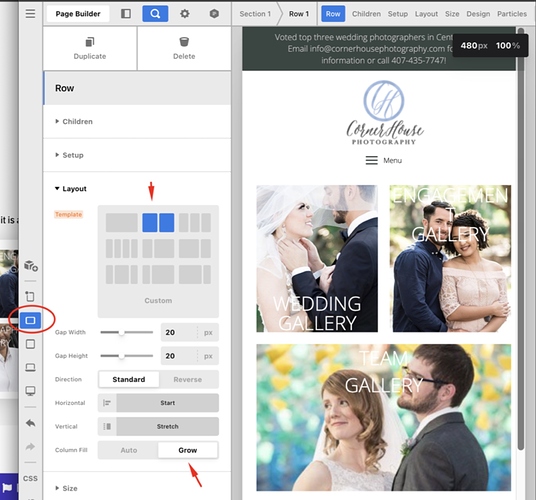
Task: Click the undo arrow icon
Action: pyautogui.click(x=30, y=423)
